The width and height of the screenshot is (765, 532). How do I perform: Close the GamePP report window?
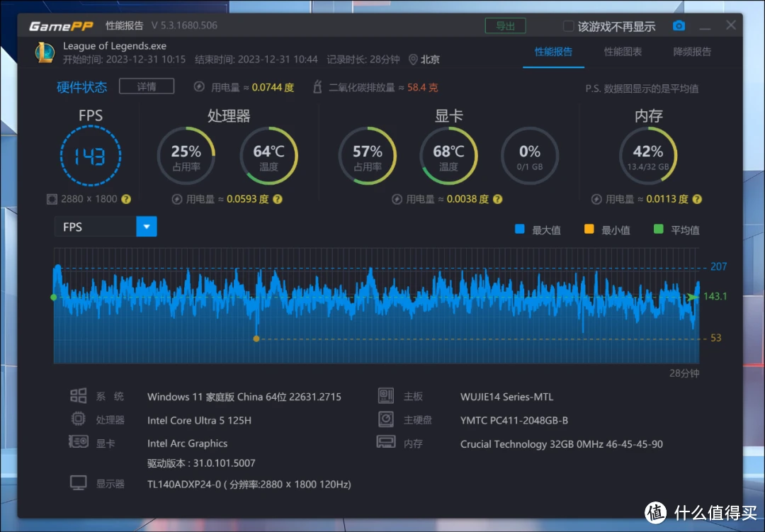[x=731, y=26]
